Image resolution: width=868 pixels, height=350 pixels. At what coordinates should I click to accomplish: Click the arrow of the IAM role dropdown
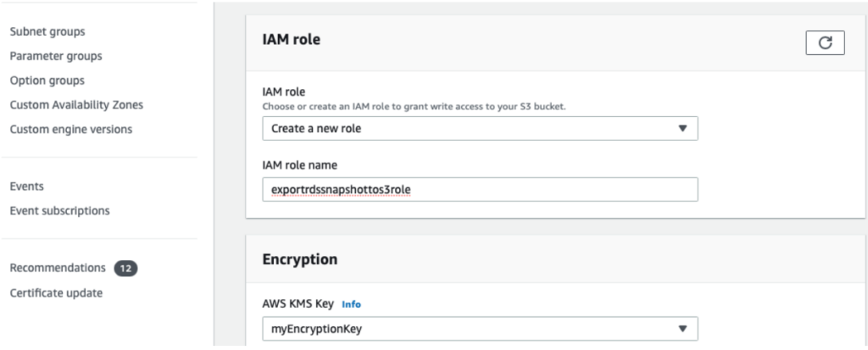(x=682, y=129)
